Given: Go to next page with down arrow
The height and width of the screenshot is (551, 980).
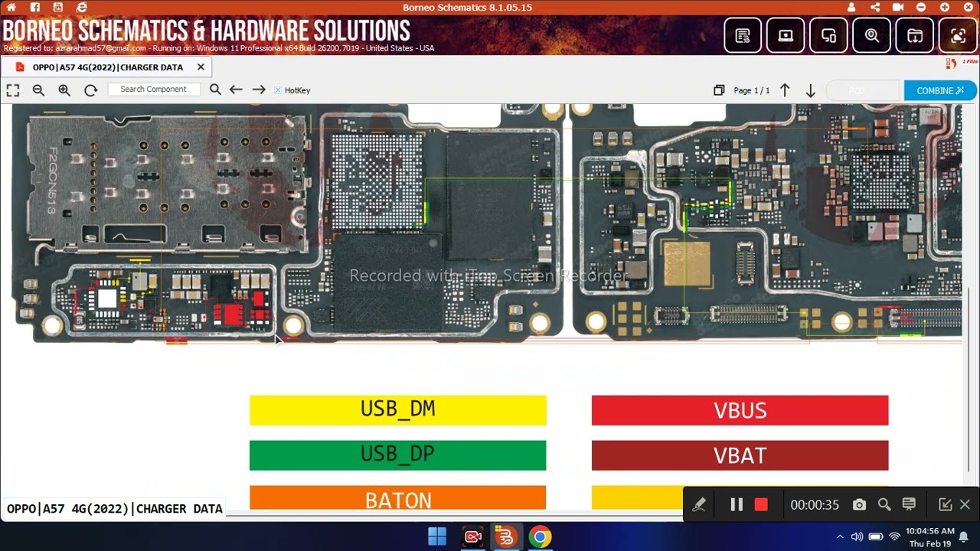Looking at the screenshot, I should [810, 90].
